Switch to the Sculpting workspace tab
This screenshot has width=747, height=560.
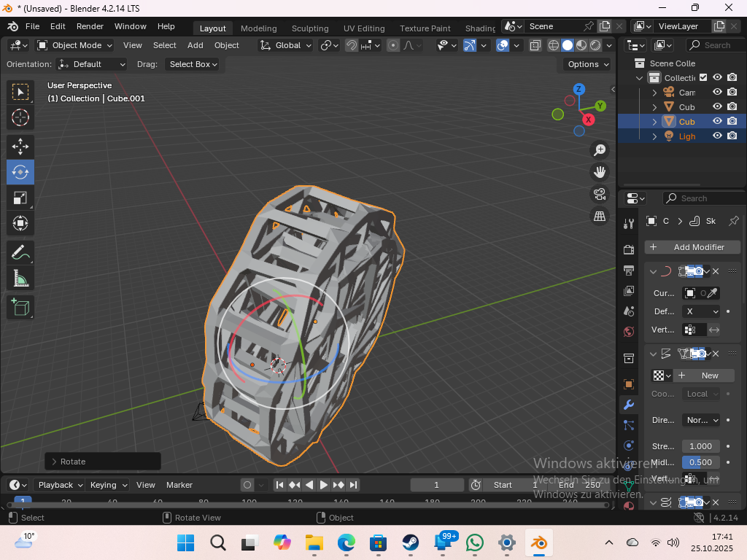(x=310, y=28)
